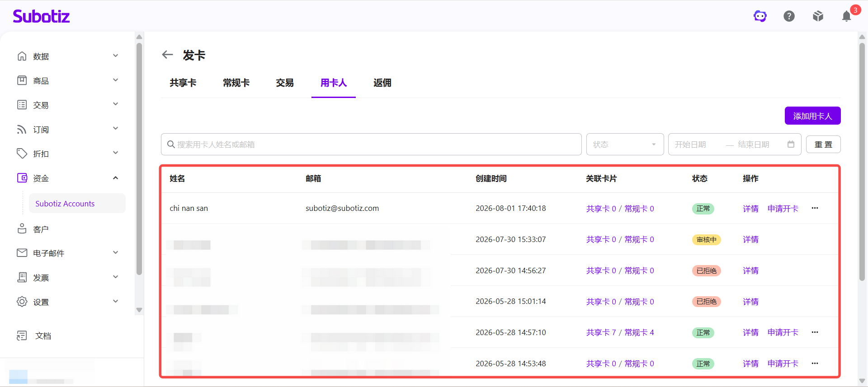
Task: Open Subotiz Accounts in sidebar
Action: (77, 204)
